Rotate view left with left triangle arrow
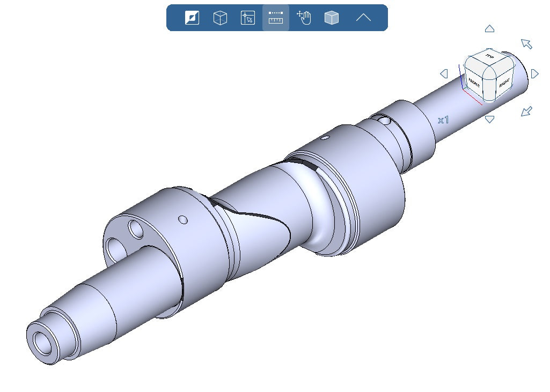Viewport: 550px width, 392px height. point(444,73)
